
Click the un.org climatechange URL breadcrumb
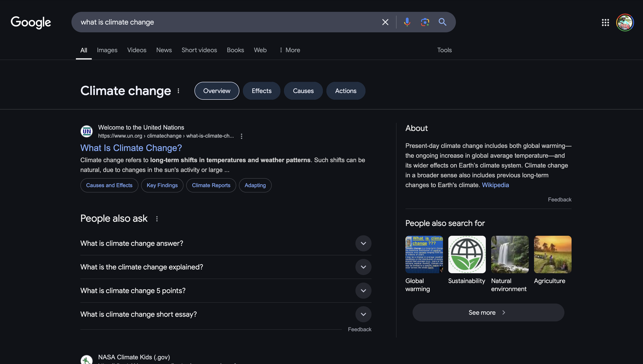point(166,136)
